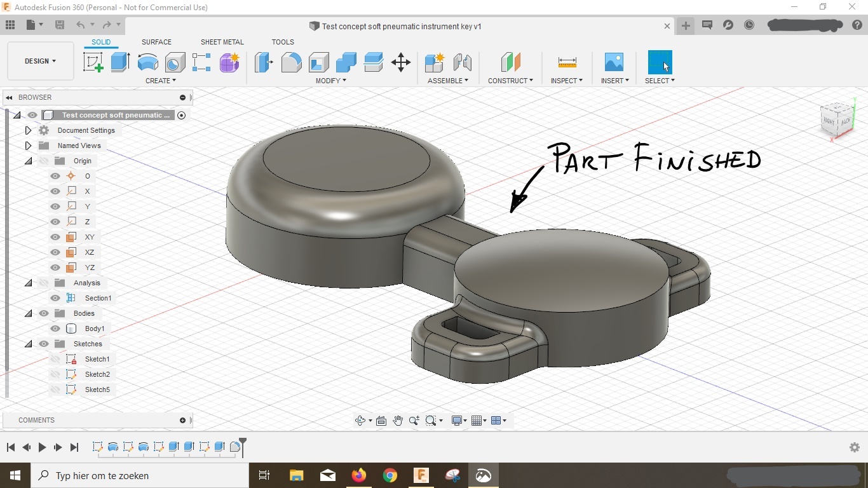Jump to the end of the timeline
This screenshot has height=488, width=868.
pyautogui.click(x=74, y=447)
